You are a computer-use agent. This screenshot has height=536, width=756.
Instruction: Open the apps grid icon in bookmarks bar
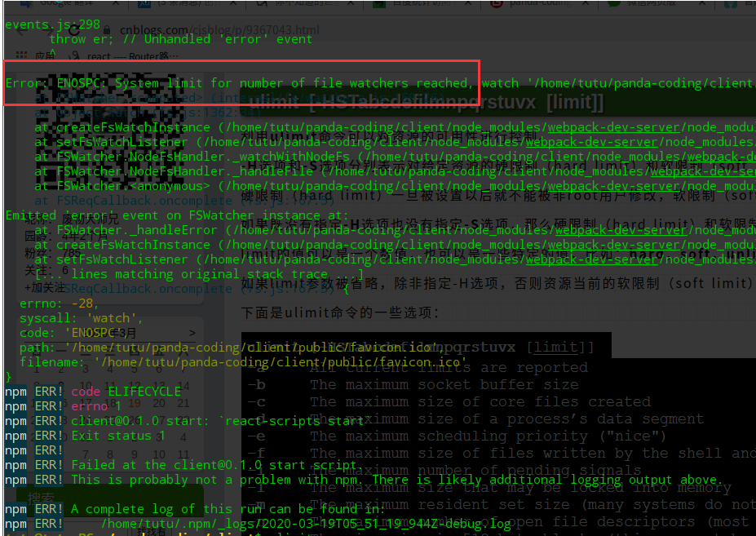click(x=22, y=55)
